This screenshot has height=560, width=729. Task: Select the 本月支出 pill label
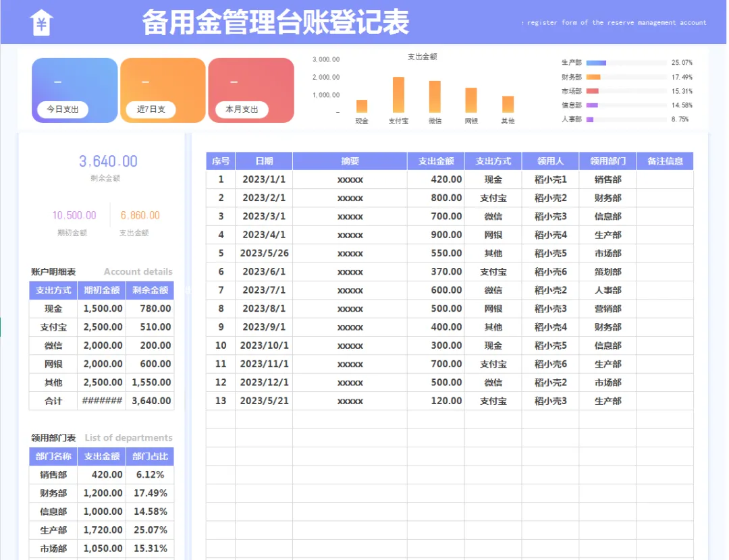click(x=242, y=109)
